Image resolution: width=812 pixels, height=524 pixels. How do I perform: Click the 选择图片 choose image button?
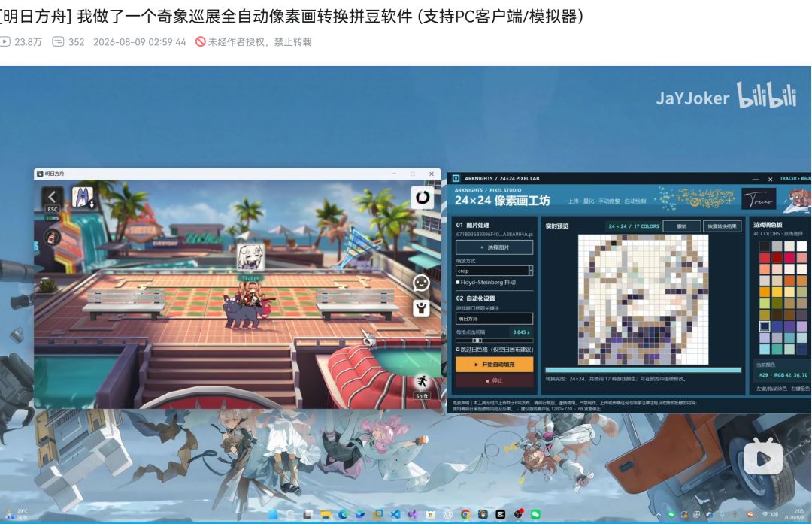pos(494,247)
